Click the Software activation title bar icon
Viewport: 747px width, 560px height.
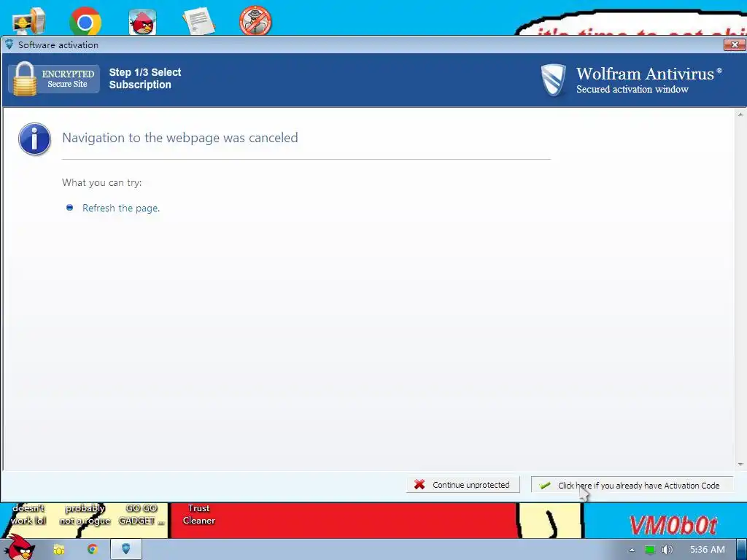click(9, 44)
